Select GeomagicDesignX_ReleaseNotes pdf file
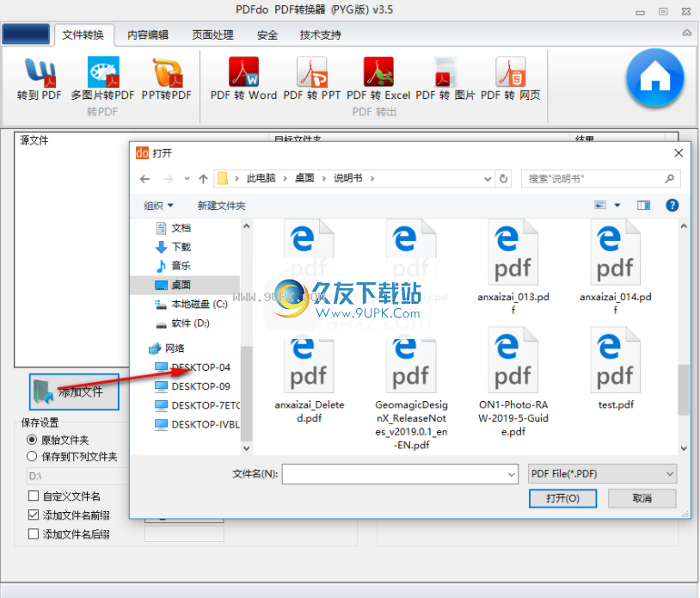 411,389
